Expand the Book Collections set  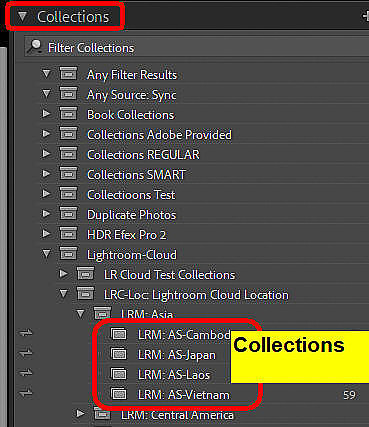coord(47,114)
